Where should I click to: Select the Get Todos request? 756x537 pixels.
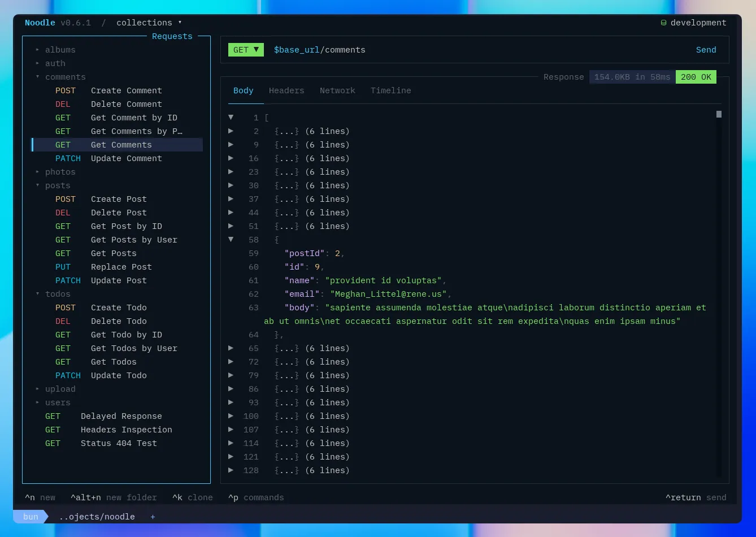[116, 362]
